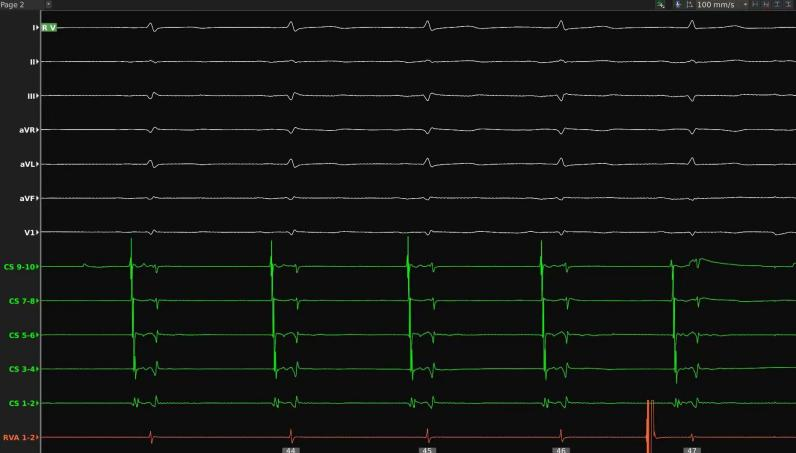Click the second horizontal caliper icon at top right
796x453 pixels.
click(765, 5)
